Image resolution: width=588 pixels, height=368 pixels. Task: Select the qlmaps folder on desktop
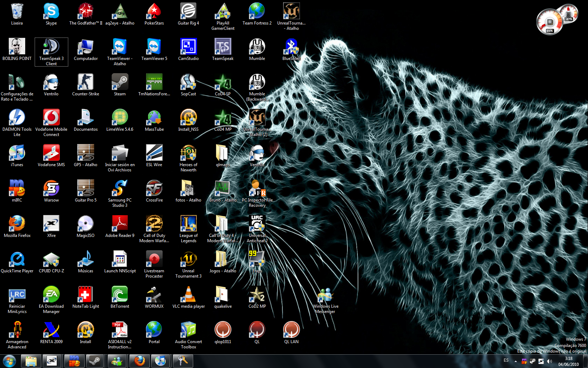point(223,154)
